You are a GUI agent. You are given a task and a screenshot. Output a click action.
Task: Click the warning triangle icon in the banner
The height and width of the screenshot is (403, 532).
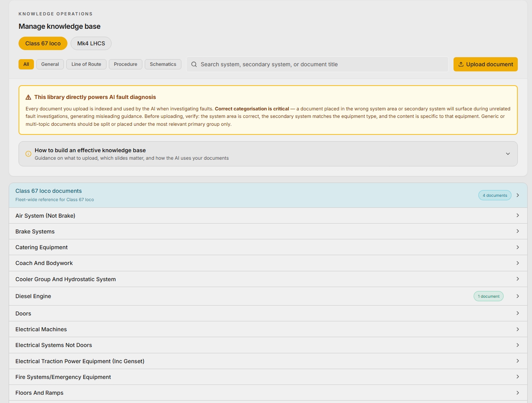[28, 97]
